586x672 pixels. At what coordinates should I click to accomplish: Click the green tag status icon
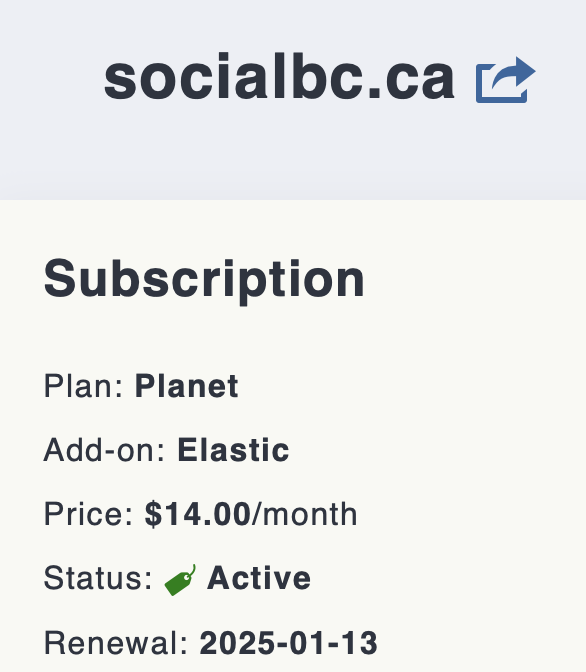click(180, 580)
